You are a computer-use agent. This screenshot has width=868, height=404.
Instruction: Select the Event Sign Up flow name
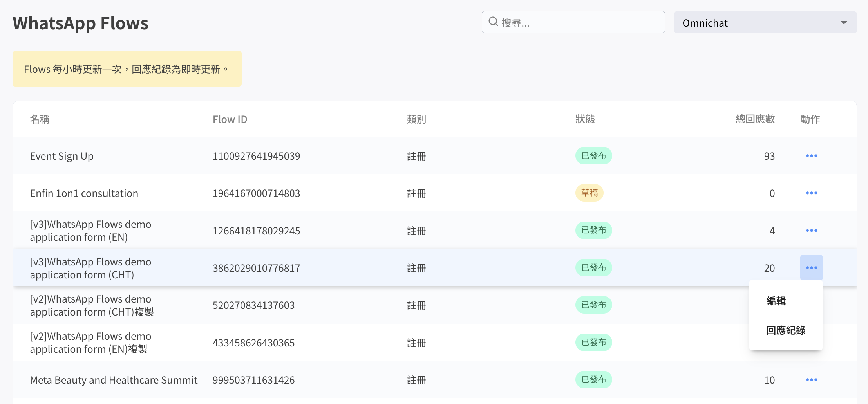62,156
